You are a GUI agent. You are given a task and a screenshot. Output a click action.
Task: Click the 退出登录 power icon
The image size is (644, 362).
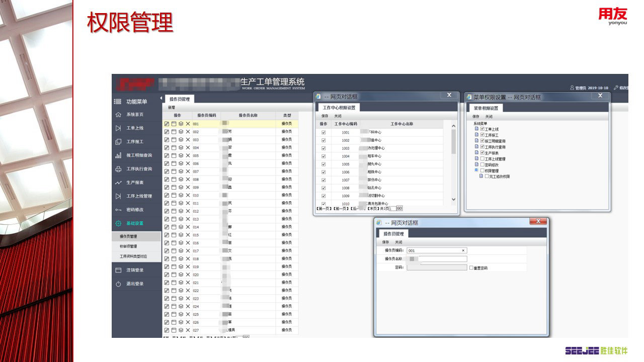[x=118, y=284]
